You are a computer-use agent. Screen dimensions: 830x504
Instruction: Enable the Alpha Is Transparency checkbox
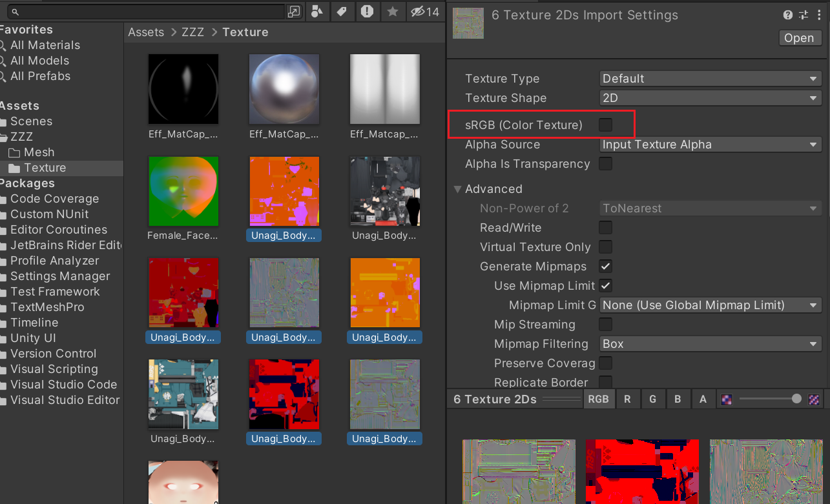tap(605, 164)
